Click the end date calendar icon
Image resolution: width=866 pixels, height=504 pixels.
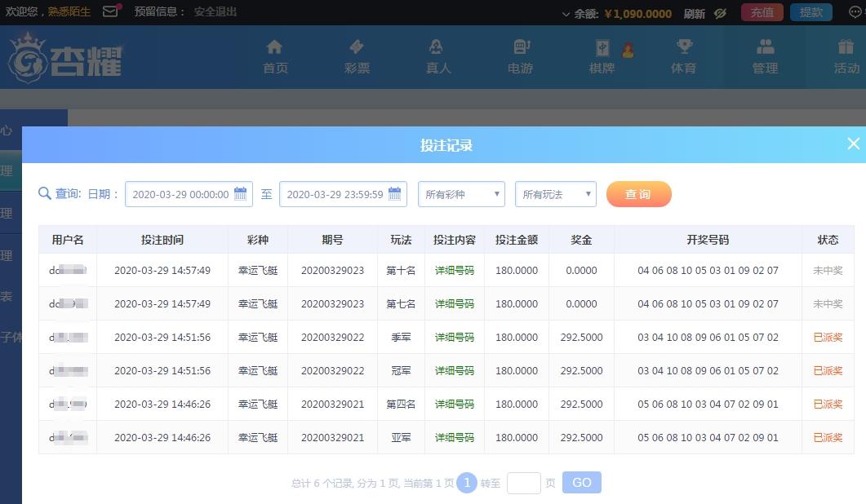click(x=395, y=194)
